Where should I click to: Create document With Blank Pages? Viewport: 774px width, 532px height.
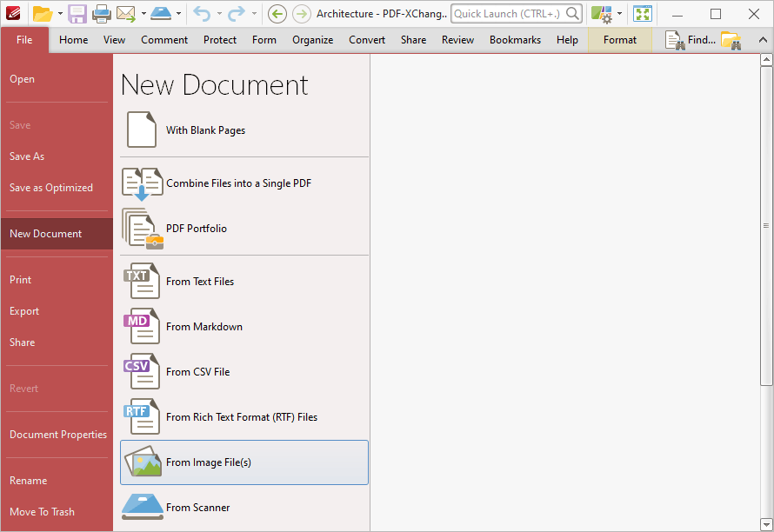point(207,129)
